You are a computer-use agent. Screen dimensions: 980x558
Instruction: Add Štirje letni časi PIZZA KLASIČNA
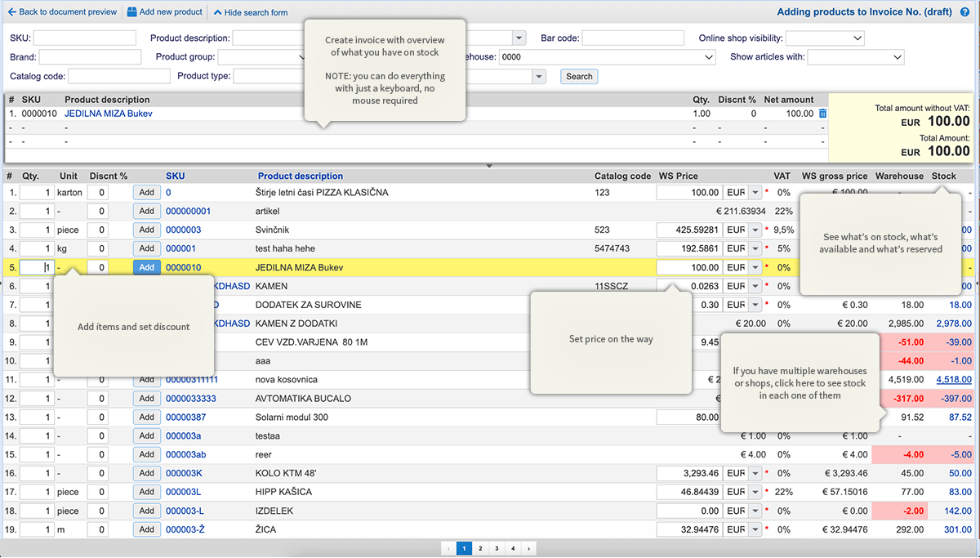point(147,192)
